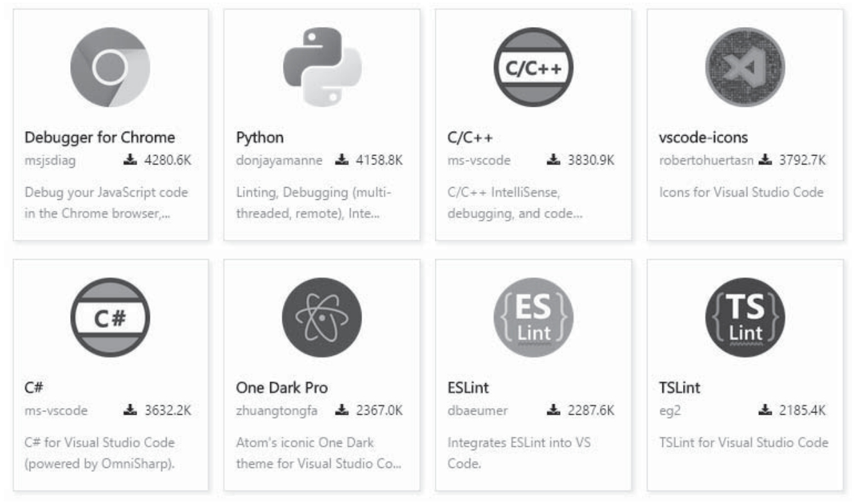
Task: Select the C/C++ extension icon
Action: (533, 67)
